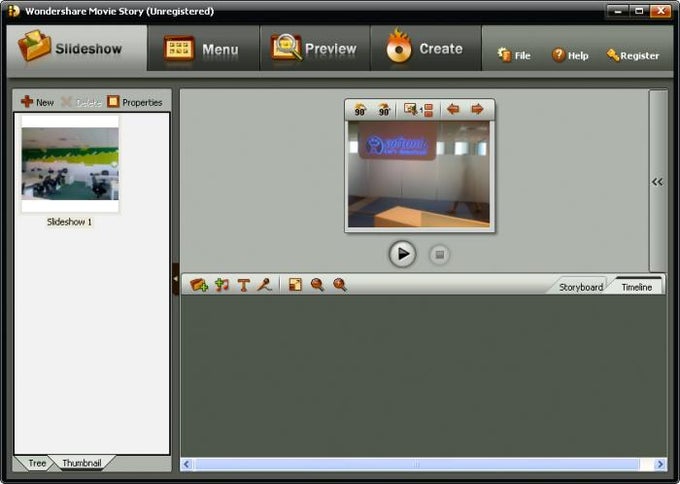Screen dimensions: 680x484
Task: Switch to Timeline view
Action: pos(636,287)
